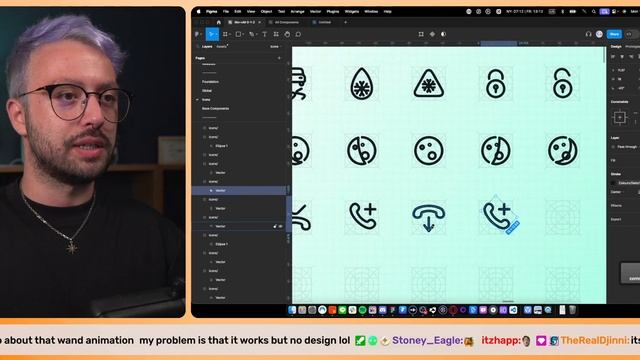640x360 pixels.
Task: Click the align left icon in Design panel
Action: 613,57
